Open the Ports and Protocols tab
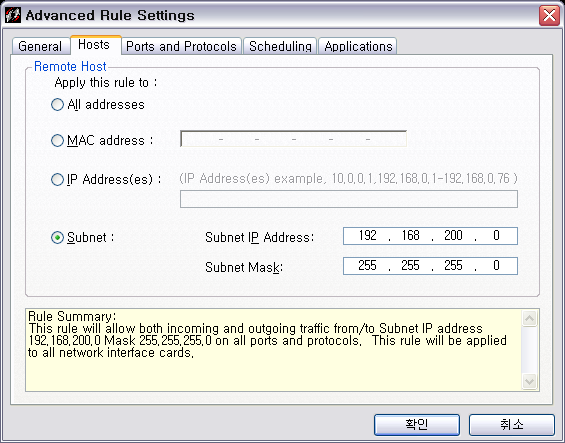565x443 pixels. (181, 46)
